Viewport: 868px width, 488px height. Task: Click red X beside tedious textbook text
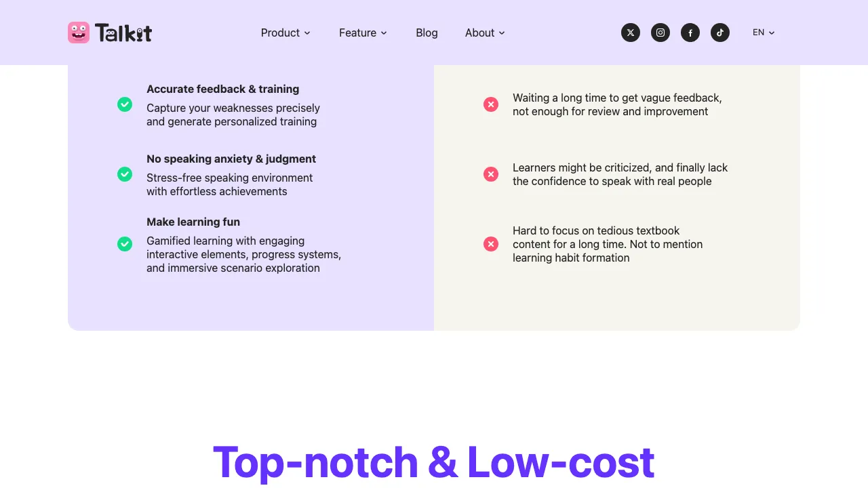(491, 244)
